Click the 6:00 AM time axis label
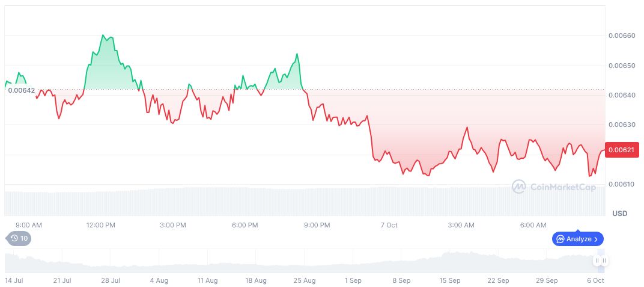644x287 pixels. click(x=533, y=225)
